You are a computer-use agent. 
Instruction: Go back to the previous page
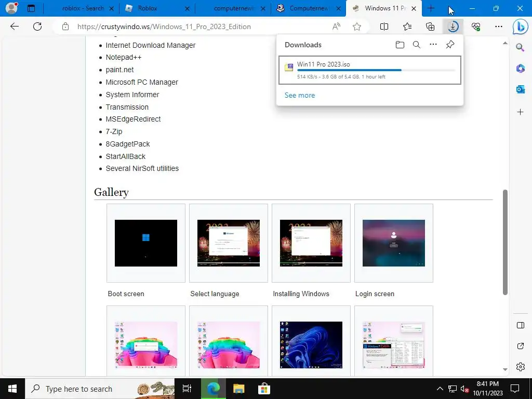(x=14, y=26)
